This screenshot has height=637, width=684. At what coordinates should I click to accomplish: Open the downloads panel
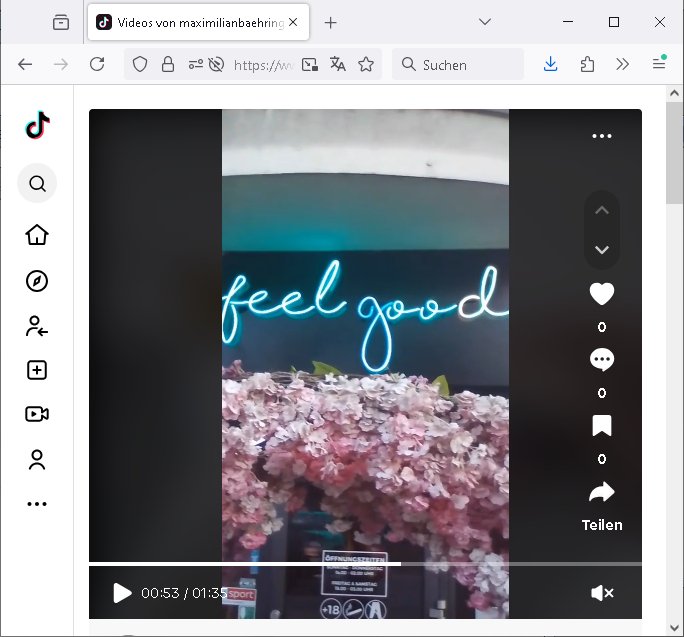(551, 65)
